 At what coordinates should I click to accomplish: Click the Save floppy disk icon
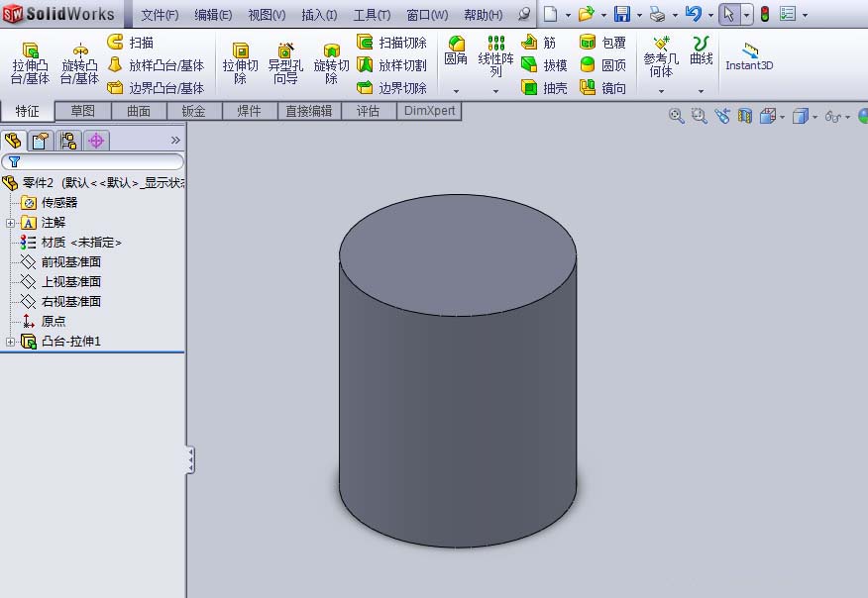(622, 14)
